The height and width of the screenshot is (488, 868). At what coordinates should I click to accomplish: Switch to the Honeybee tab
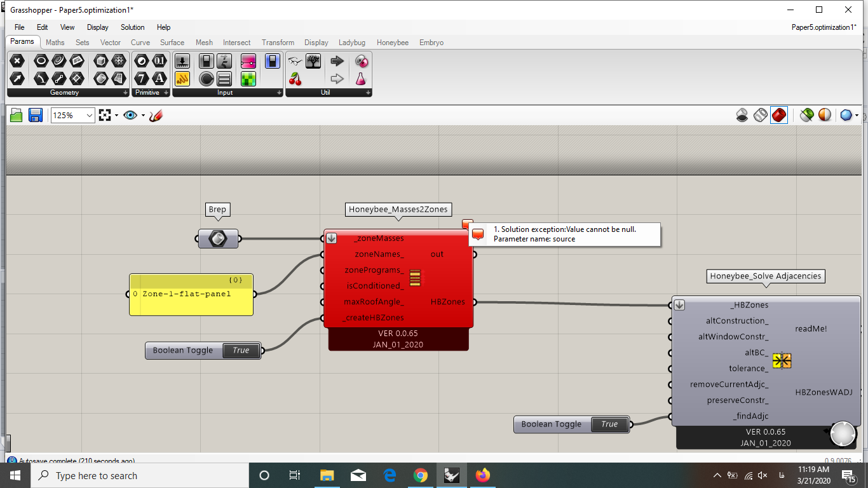[393, 43]
